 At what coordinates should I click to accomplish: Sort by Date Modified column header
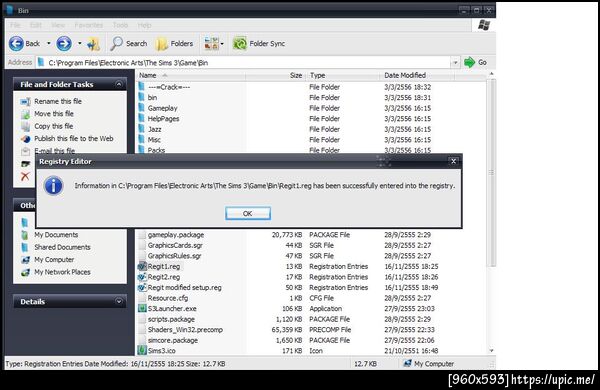pos(417,75)
